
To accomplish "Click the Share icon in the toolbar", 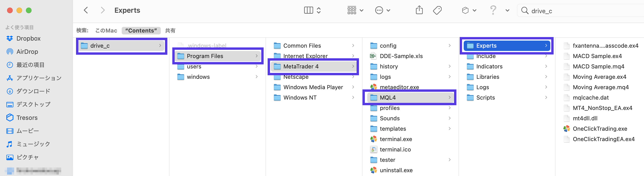I will [419, 10].
